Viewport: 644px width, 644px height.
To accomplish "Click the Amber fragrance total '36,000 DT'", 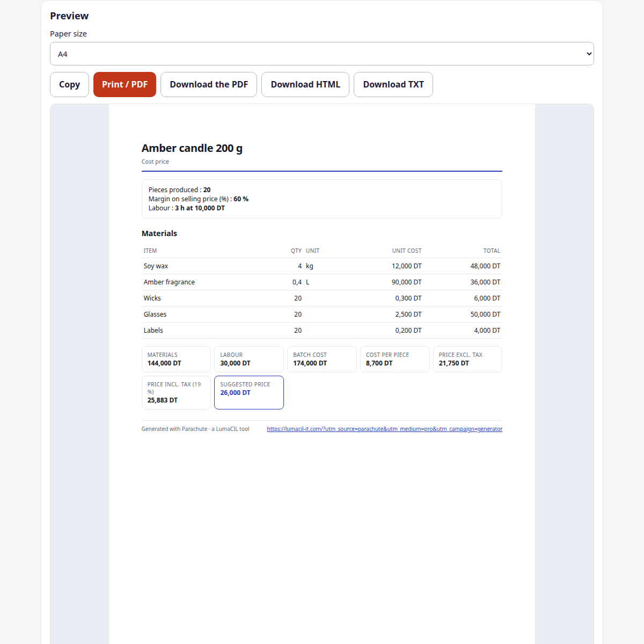I will [485, 282].
